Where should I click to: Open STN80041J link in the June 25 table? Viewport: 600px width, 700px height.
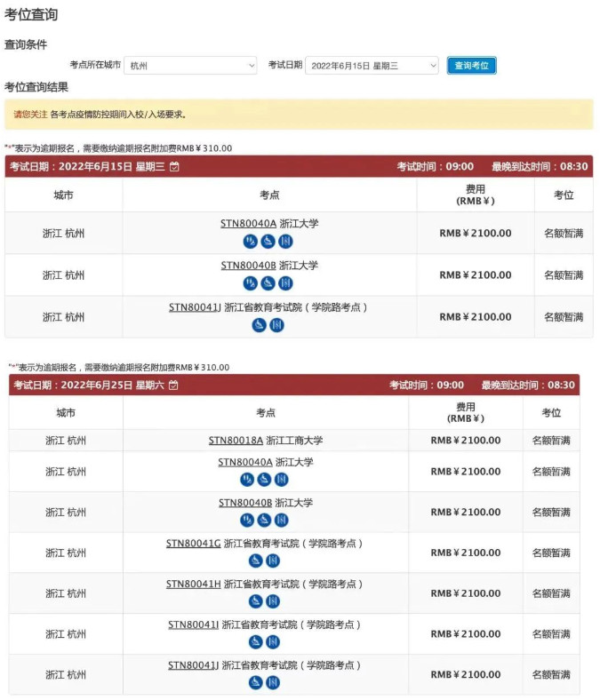click(194, 665)
